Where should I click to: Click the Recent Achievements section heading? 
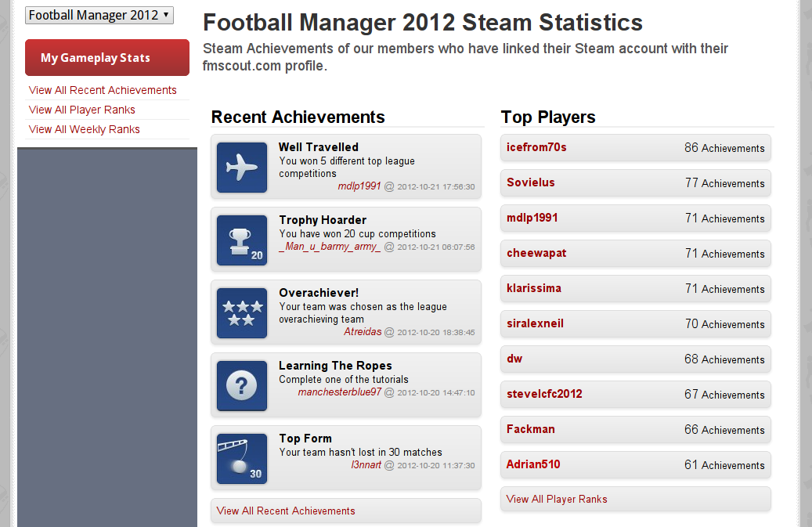298,117
